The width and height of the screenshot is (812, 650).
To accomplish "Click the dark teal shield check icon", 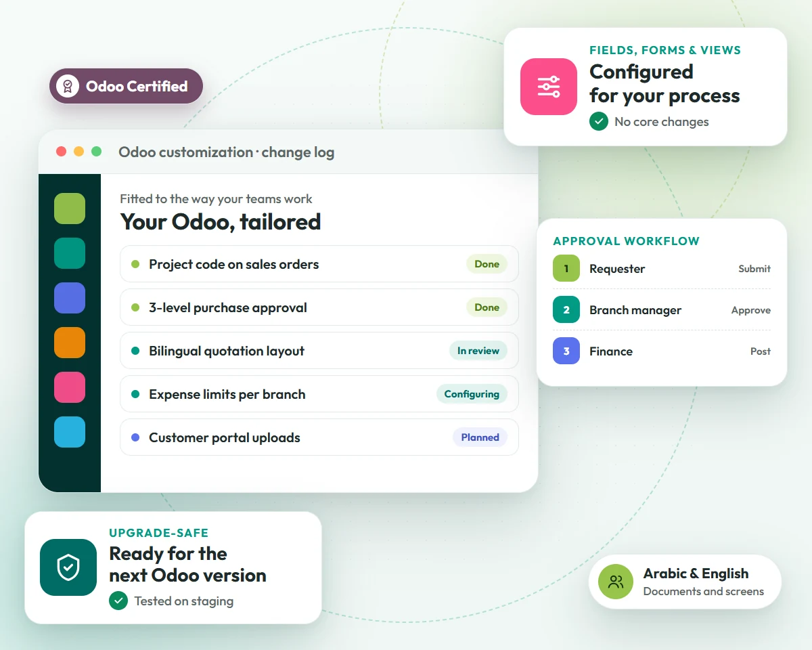I will pos(68,567).
